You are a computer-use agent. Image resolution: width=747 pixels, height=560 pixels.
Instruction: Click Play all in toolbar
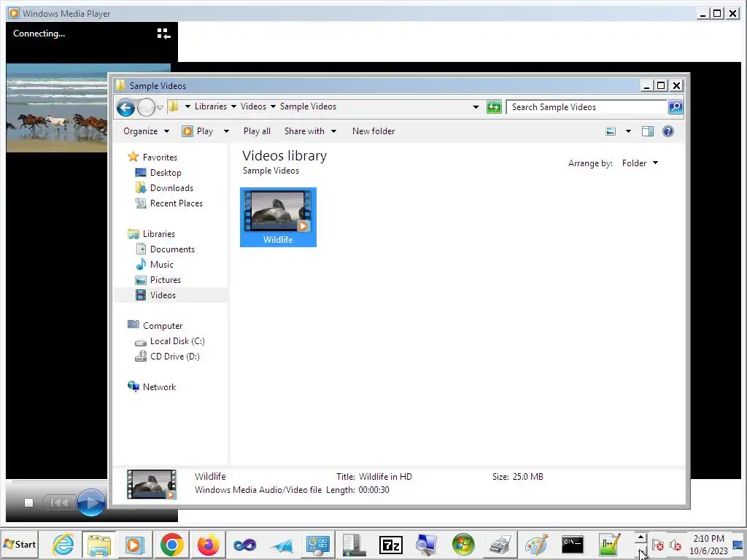257,131
